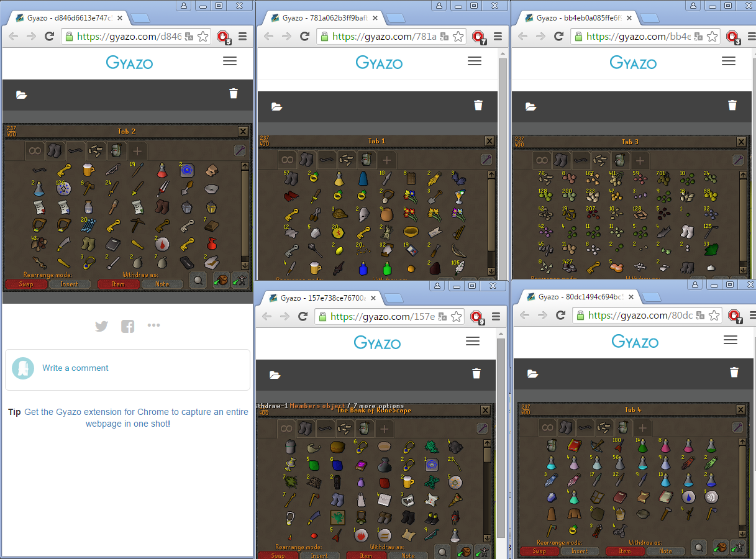Click the Gyazo logo in d846 window
This screenshot has height=559, width=756.
(x=129, y=62)
